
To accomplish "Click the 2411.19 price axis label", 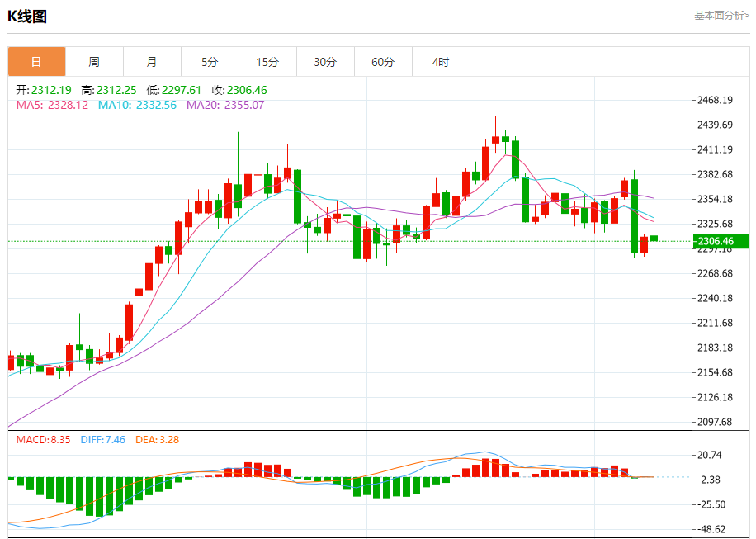I will [x=716, y=149].
